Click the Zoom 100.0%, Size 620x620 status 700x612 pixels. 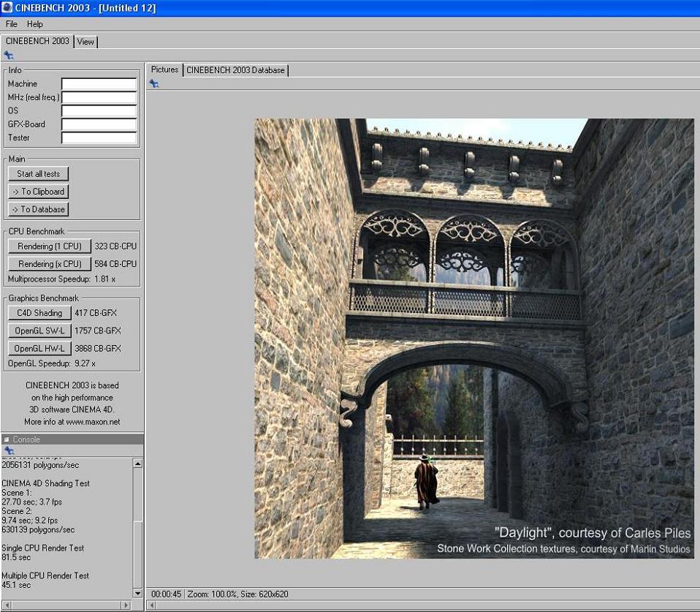click(x=237, y=594)
